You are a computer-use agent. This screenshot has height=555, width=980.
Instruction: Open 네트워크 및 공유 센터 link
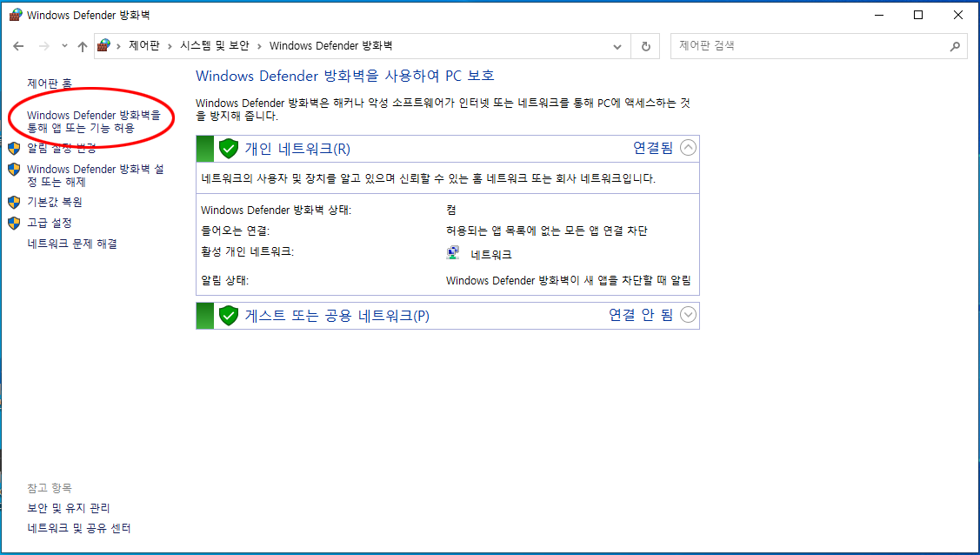pos(79,528)
